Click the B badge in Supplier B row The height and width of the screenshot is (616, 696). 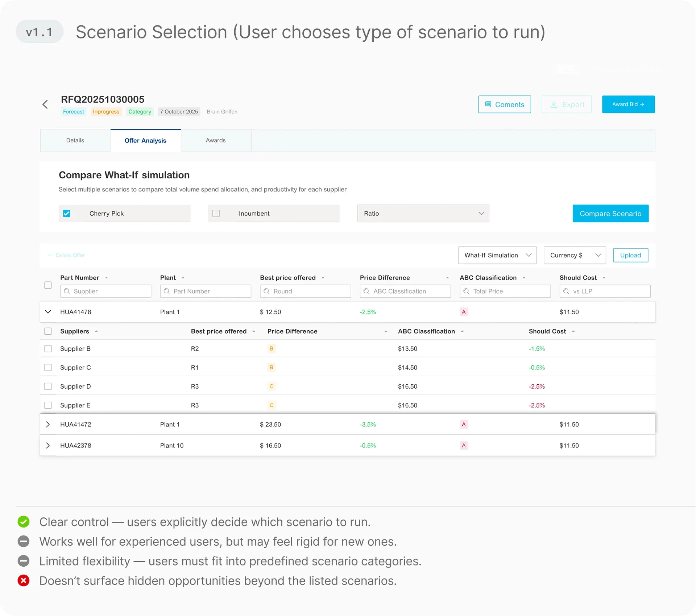coord(271,349)
